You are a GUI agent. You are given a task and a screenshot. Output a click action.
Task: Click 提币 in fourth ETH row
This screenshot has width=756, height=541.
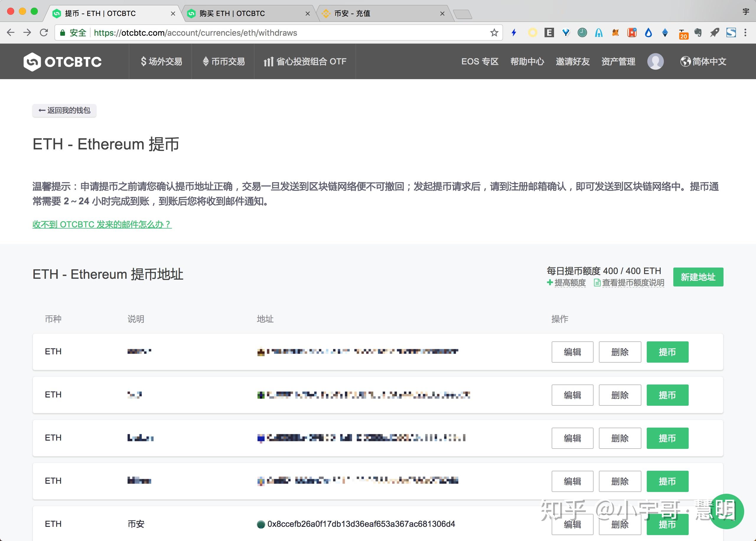(x=667, y=481)
